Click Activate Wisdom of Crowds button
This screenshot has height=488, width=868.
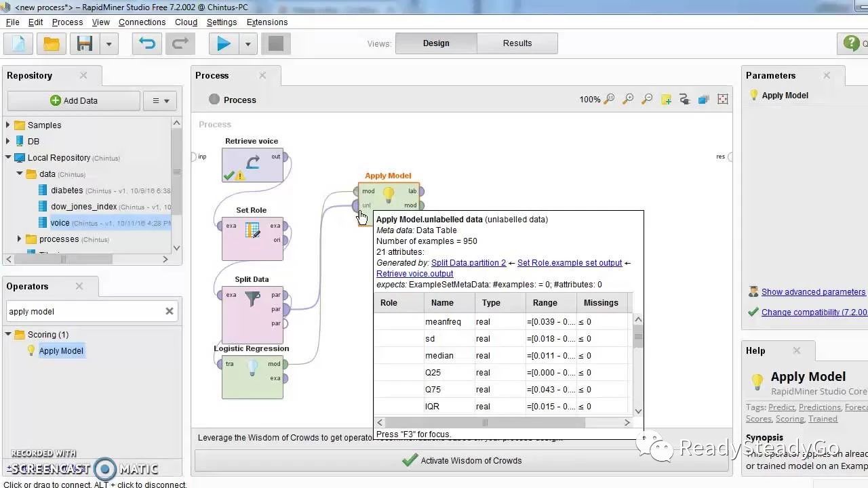tap(462, 460)
